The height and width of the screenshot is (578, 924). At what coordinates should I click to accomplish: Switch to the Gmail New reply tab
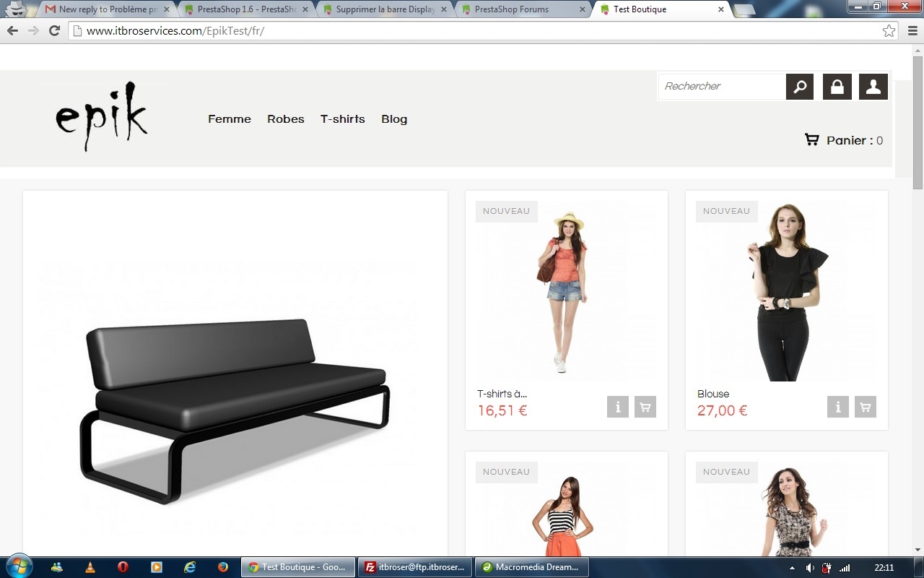[107, 9]
